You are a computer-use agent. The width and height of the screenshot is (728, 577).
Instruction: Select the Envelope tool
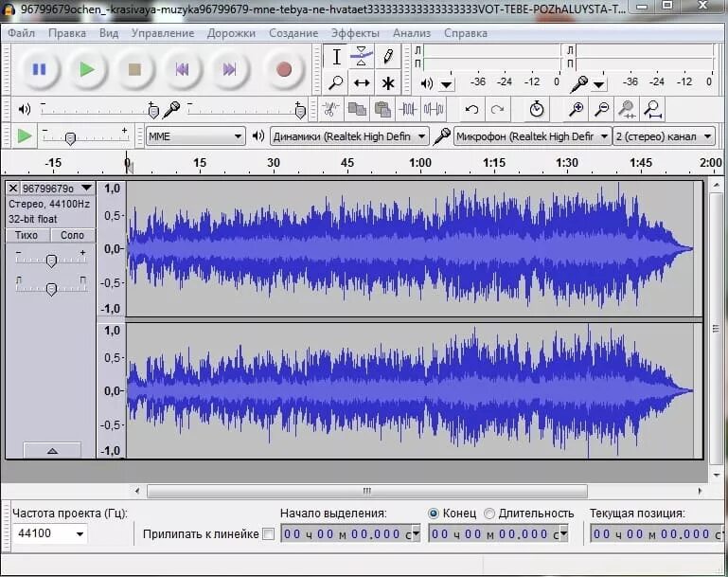pos(362,57)
